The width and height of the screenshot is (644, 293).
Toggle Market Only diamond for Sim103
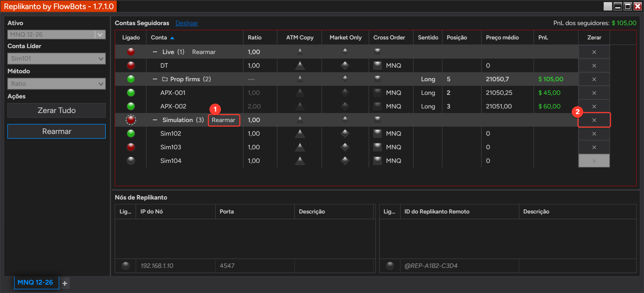(x=345, y=147)
